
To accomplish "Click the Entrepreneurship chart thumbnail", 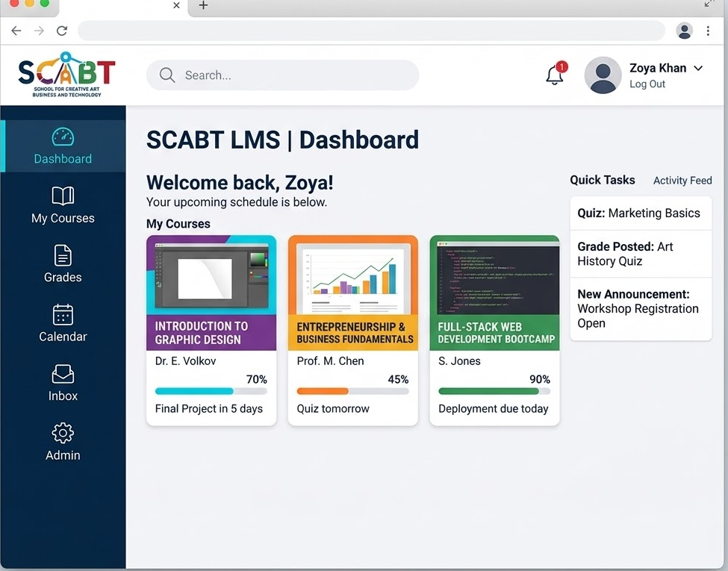I will (353, 275).
